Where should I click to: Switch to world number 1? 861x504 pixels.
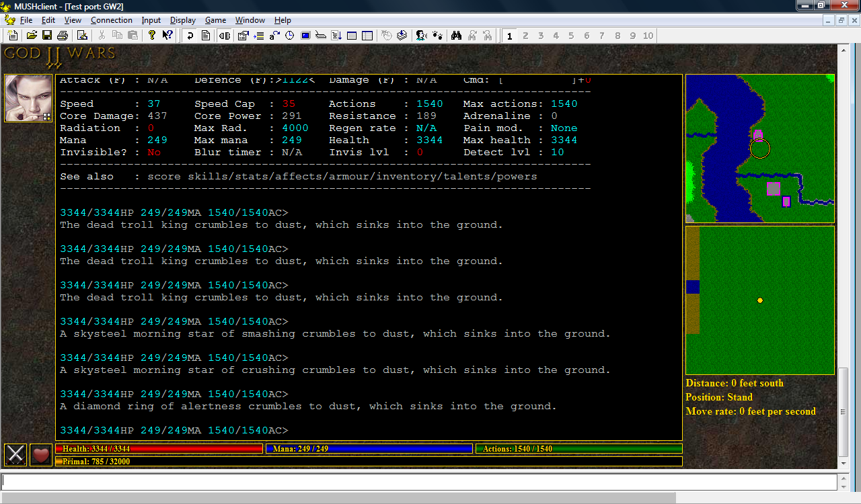point(509,36)
